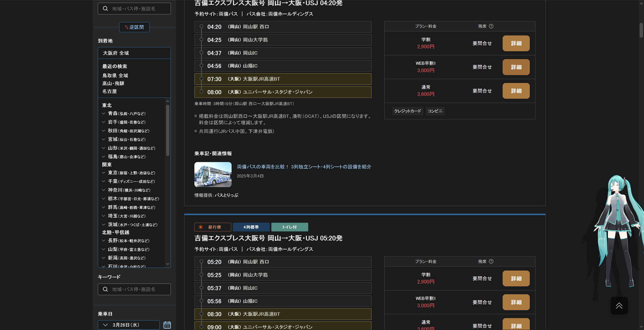Open the 両備バスの車両を比較 article link

coord(304,167)
